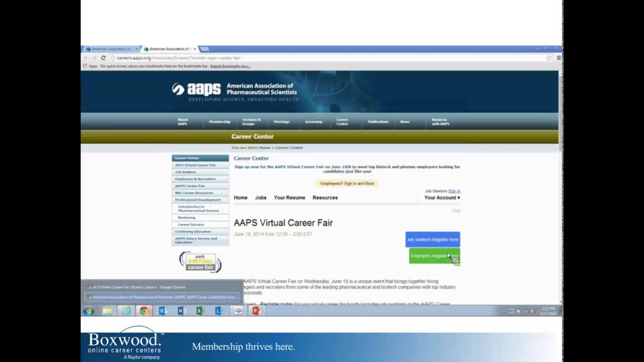Image resolution: width=644 pixels, height=362 pixels.
Task: Click Employers? Sign in and More banner
Action: [347, 184]
